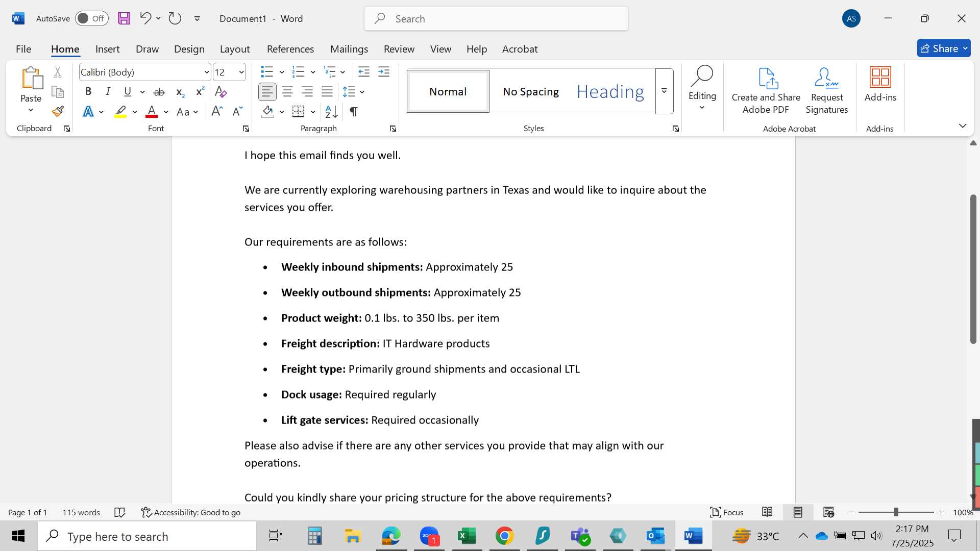Viewport: 980px width, 551px height.
Task: Expand the Styles gallery
Action: (x=664, y=91)
